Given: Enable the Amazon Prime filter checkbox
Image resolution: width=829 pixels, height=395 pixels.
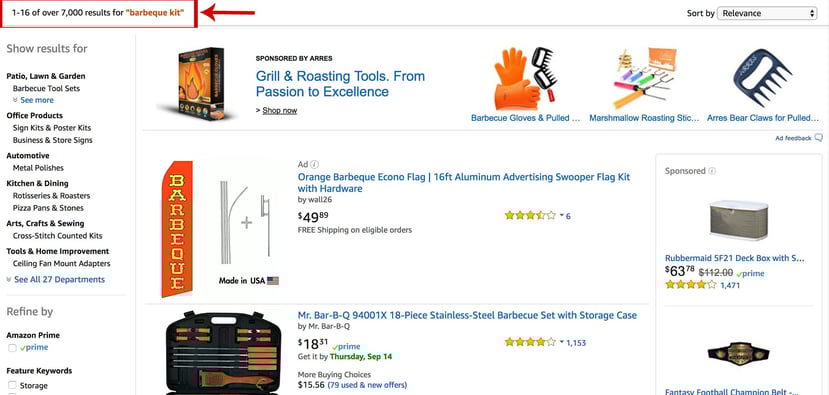Looking at the screenshot, I should pyautogui.click(x=12, y=348).
